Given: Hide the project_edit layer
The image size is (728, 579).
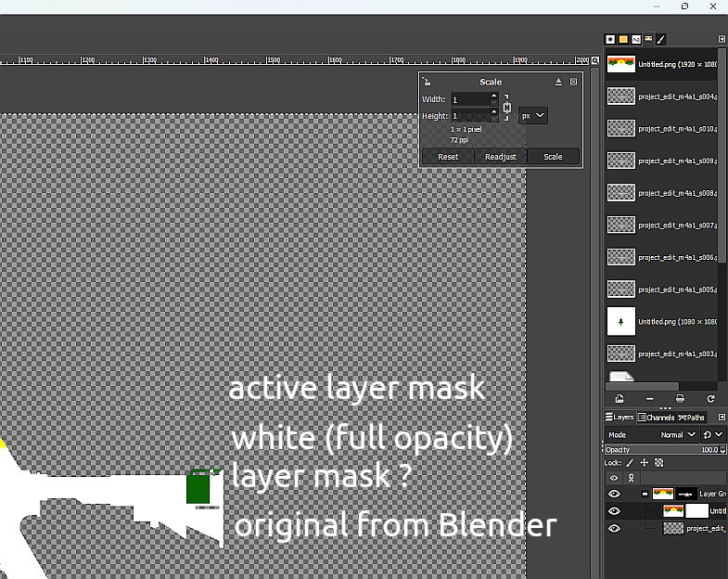Looking at the screenshot, I should 614,528.
